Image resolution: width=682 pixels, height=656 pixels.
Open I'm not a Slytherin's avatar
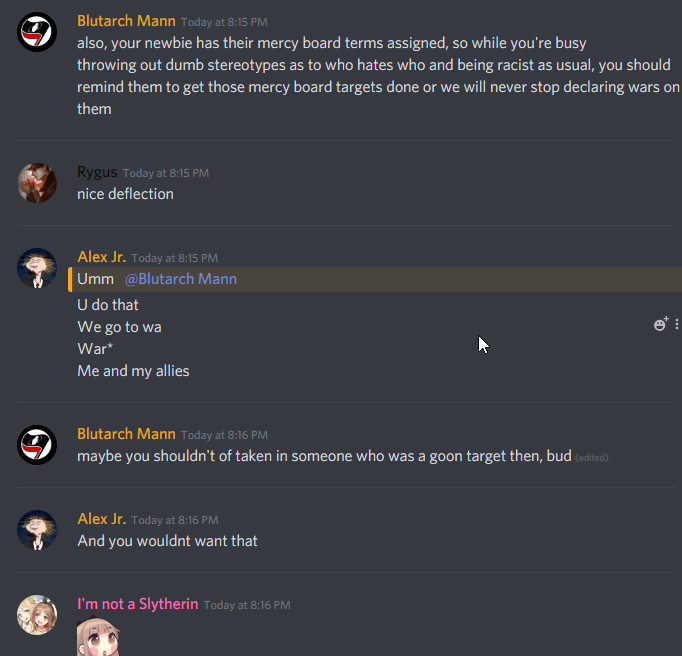tap(37, 615)
